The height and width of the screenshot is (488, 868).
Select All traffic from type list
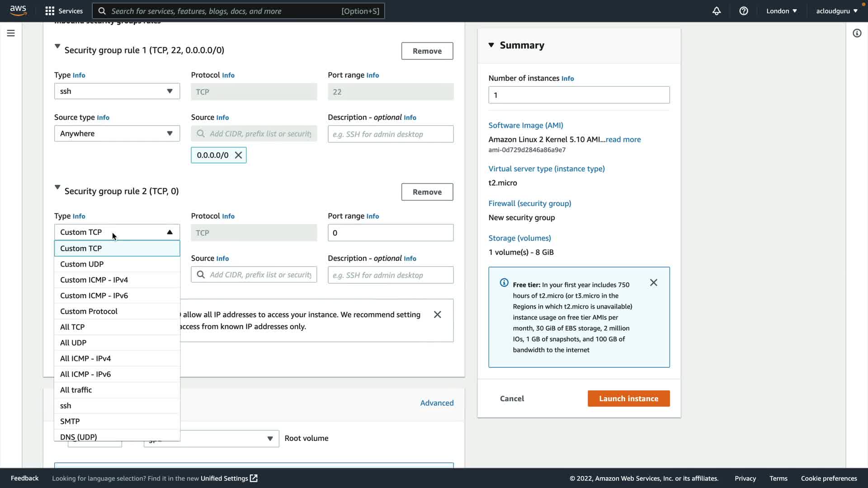point(76,390)
